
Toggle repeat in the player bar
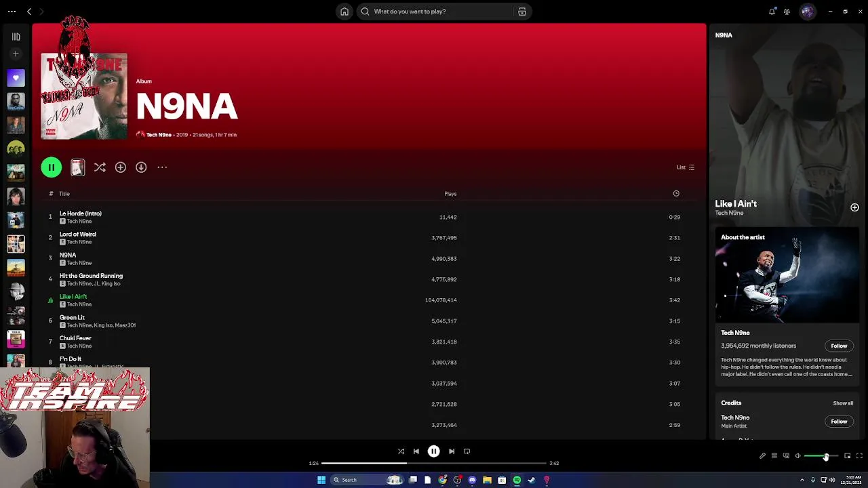pyautogui.click(x=467, y=451)
